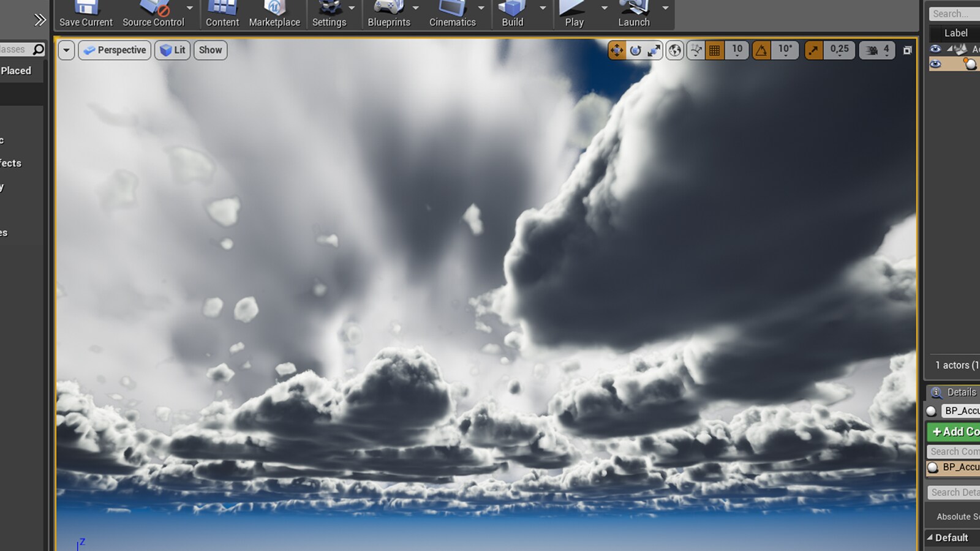Select the Scale tool in the viewport
The image size is (980, 551).
[x=654, y=50]
